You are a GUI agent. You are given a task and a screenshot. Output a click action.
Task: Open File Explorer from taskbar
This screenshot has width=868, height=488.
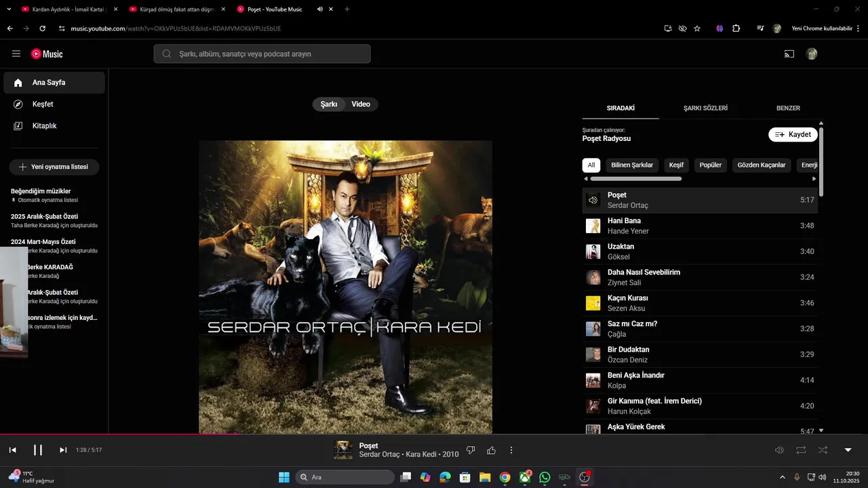coord(485,477)
